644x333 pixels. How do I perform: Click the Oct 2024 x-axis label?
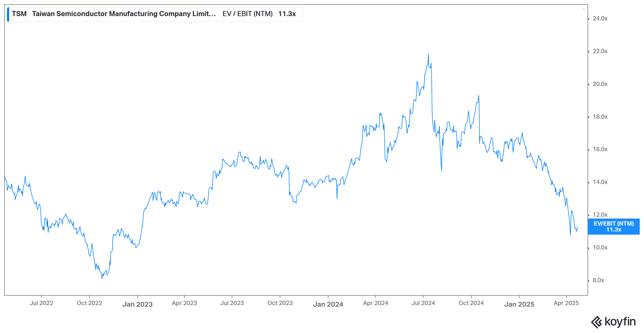coord(471,303)
